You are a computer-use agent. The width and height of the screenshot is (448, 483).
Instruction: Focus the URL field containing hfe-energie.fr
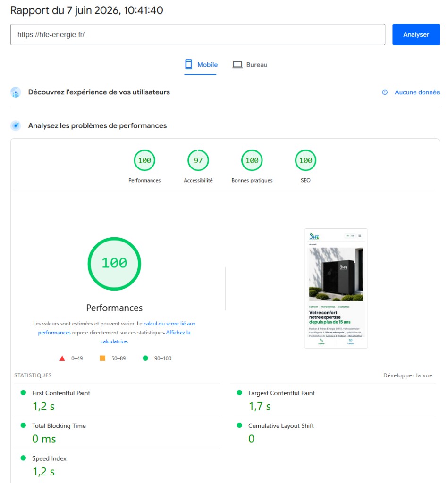198,34
